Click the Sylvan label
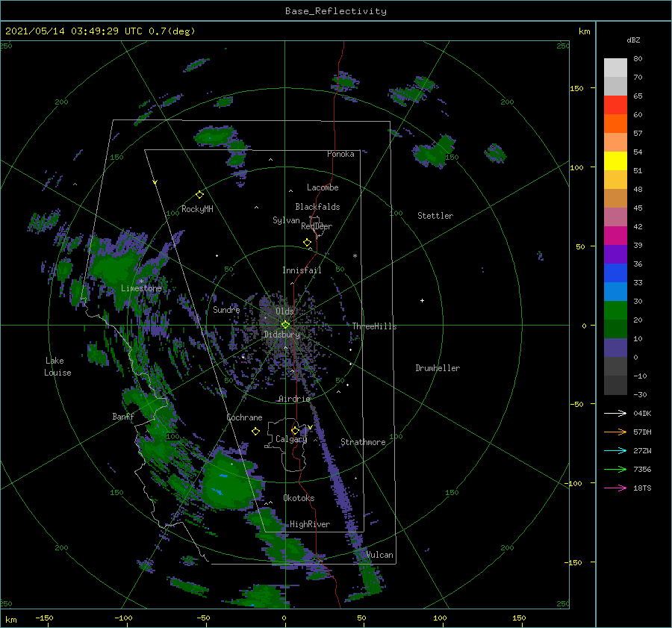The height and width of the screenshot is (628, 672). click(x=286, y=220)
